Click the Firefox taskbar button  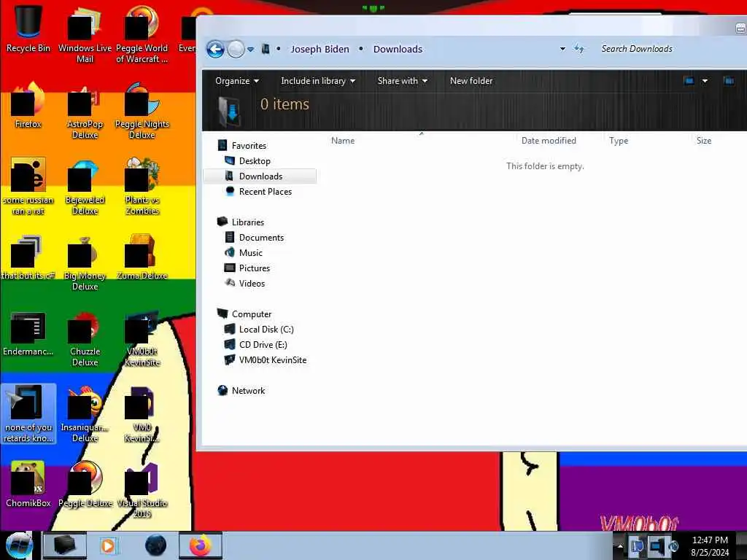pyautogui.click(x=200, y=545)
